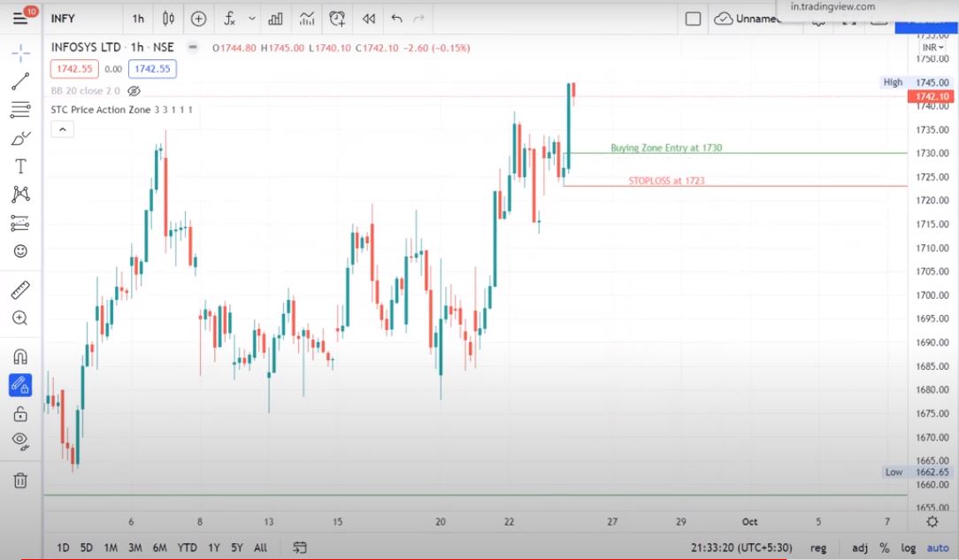This screenshot has width=959, height=560.
Task: Click the magnet mode icon
Action: [x=20, y=357]
